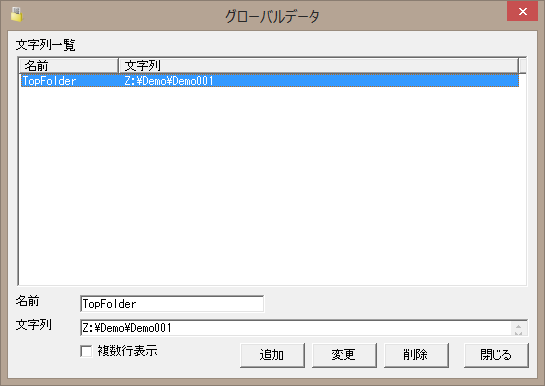Viewport: 545px width, 386px height.
Task: Click the 複数行表示 label text
Action: tap(128, 351)
